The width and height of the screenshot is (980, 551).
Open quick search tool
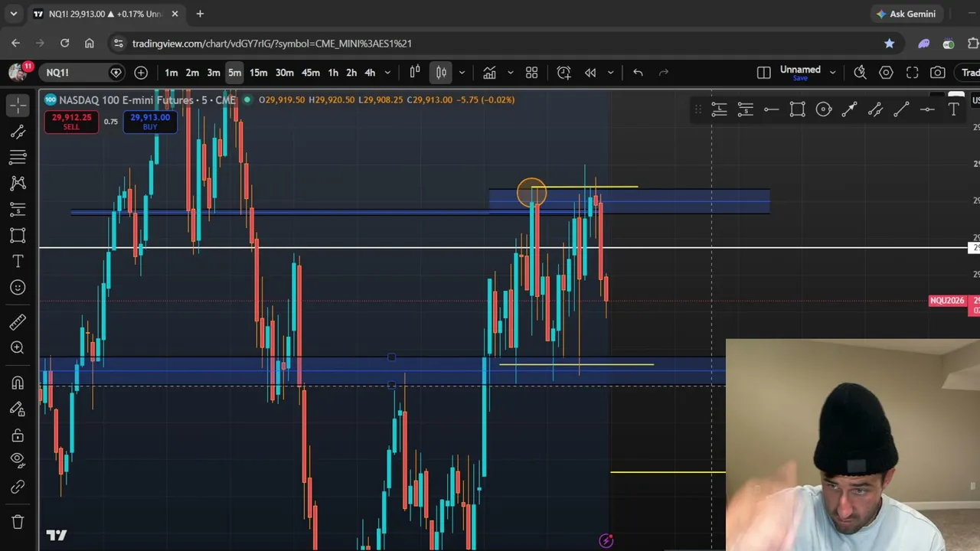pyautogui.click(x=861, y=73)
